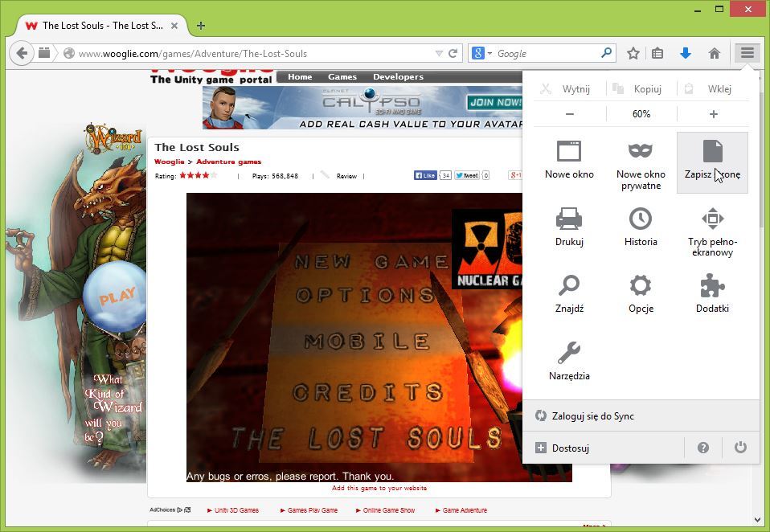This screenshot has height=532, width=770.
Task: Open the downloads arrow icon
Action: coord(686,53)
